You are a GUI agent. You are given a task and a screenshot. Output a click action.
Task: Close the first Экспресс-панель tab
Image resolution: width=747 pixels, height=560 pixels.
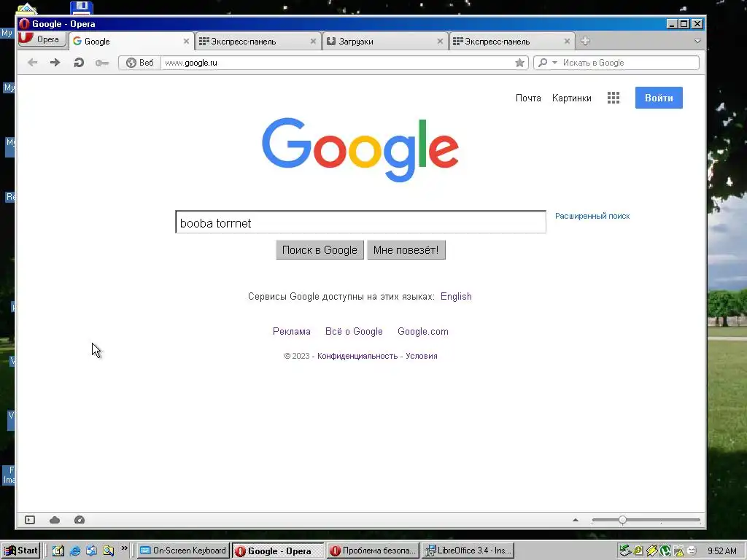(x=313, y=42)
